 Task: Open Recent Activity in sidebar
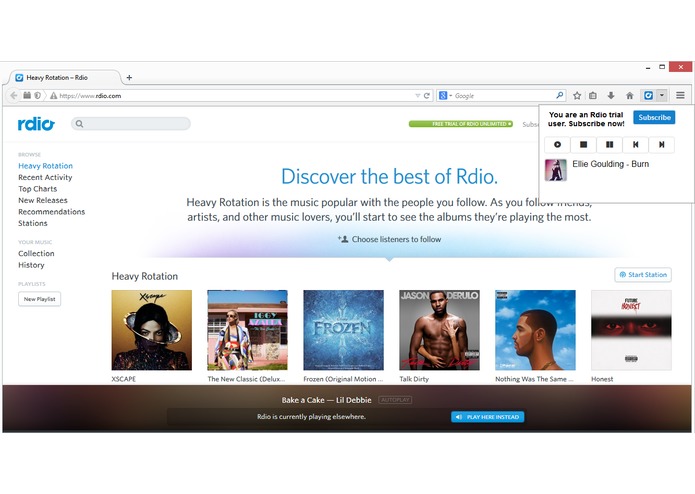point(45,177)
